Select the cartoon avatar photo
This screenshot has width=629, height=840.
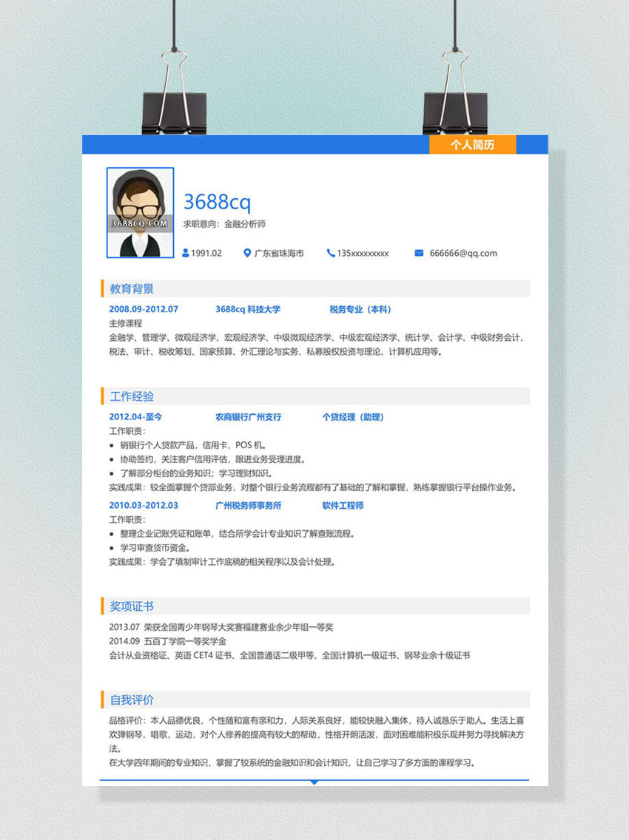(140, 212)
